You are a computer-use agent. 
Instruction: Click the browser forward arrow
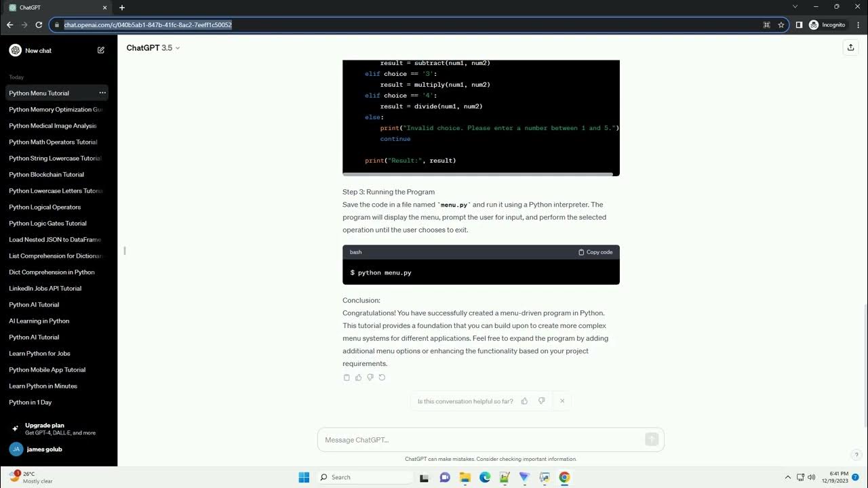click(x=24, y=25)
